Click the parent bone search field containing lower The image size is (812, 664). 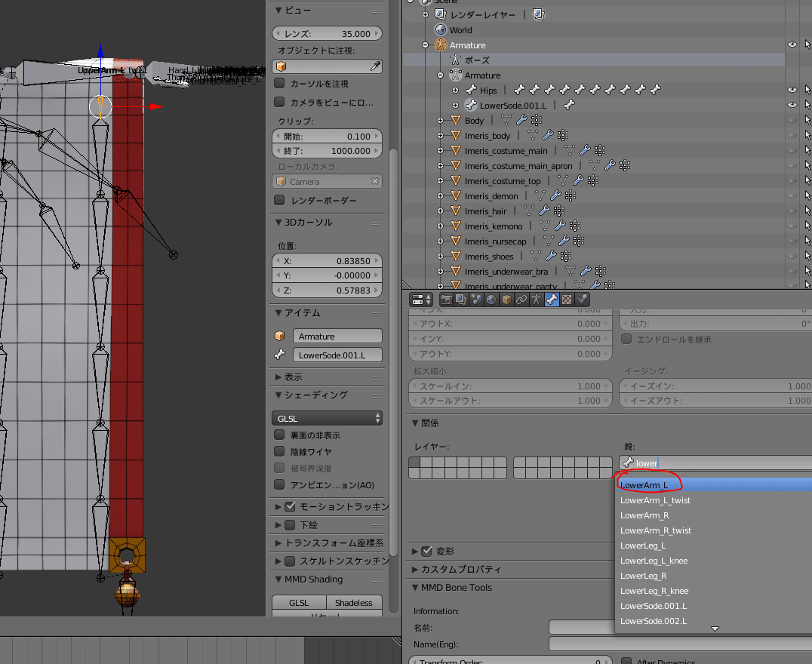[715, 463]
